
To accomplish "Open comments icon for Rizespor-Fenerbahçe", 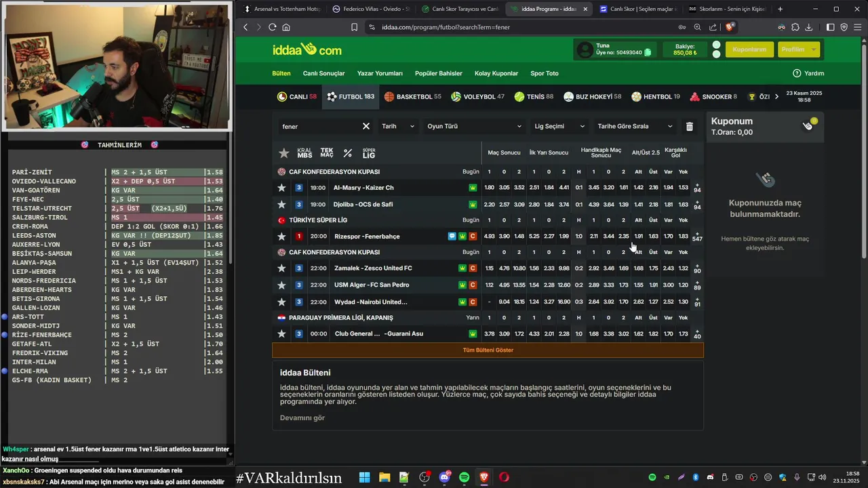I will click(452, 237).
